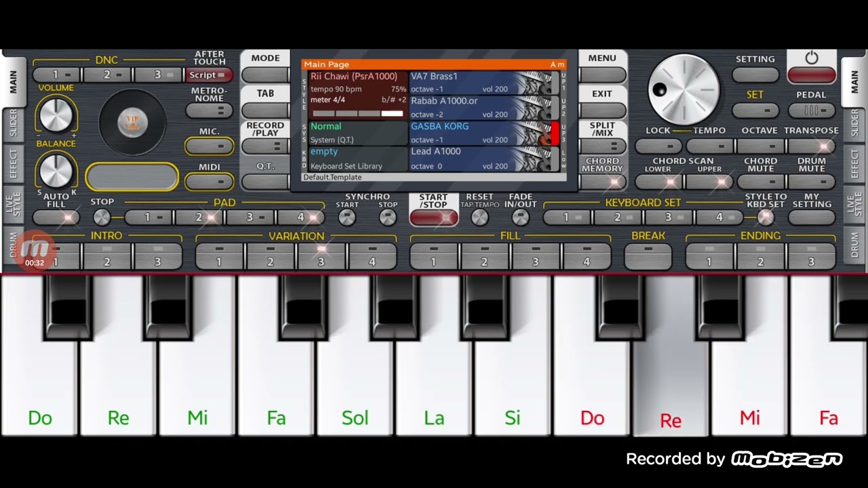Click the Record/Play button
This screenshot has height=488, width=868.
[265, 146]
